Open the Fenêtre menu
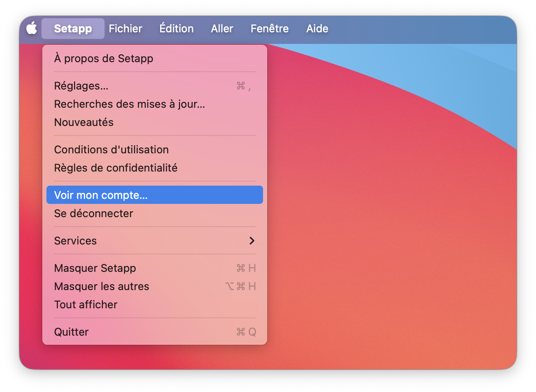Image resolution: width=536 pixels, height=392 pixels. [x=270, y=29]
